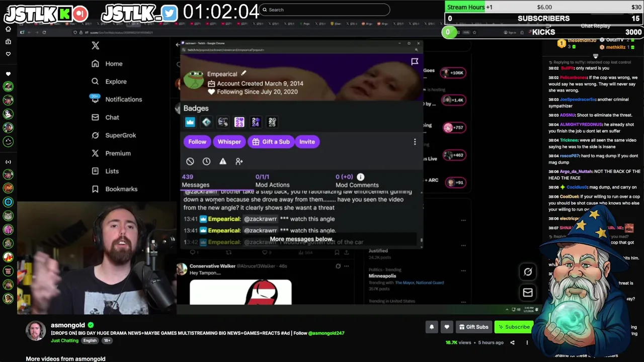Click the share icon near 5 hours ago
Viewport: 644px width, 362px height.
click(x=512, y=343)
